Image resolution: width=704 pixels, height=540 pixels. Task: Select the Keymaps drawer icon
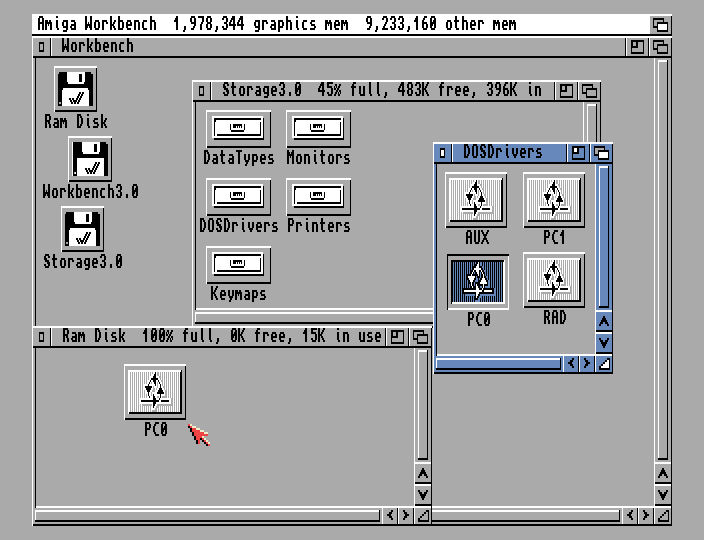238,265
